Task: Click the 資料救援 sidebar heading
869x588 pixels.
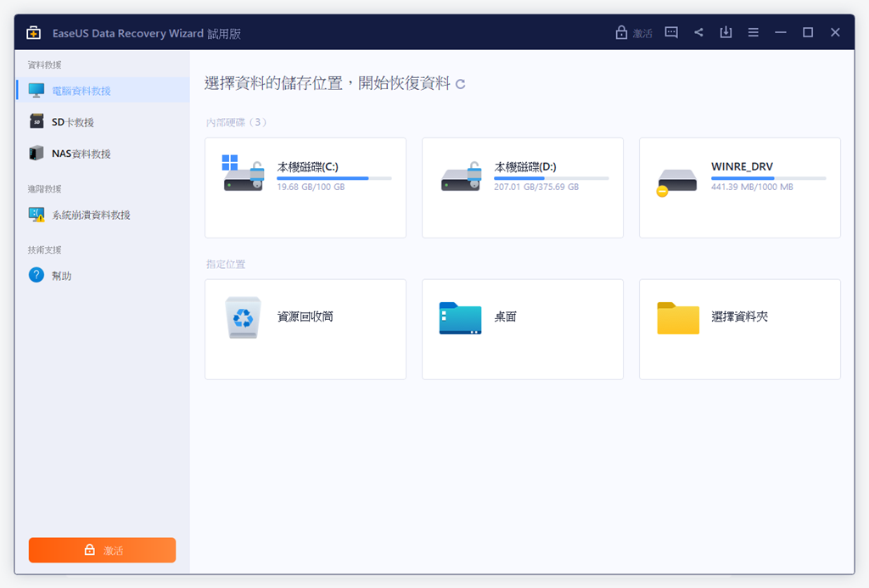Action: [44, 64]
